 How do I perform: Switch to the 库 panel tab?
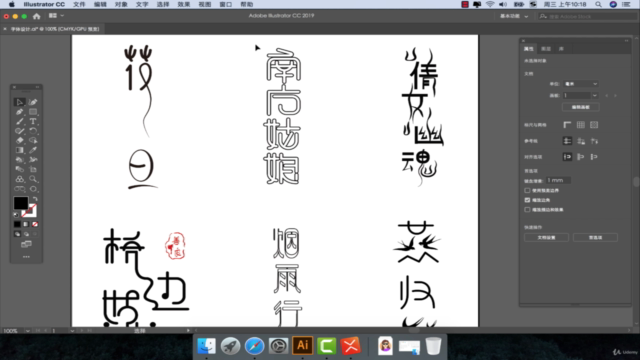[561, 49]
